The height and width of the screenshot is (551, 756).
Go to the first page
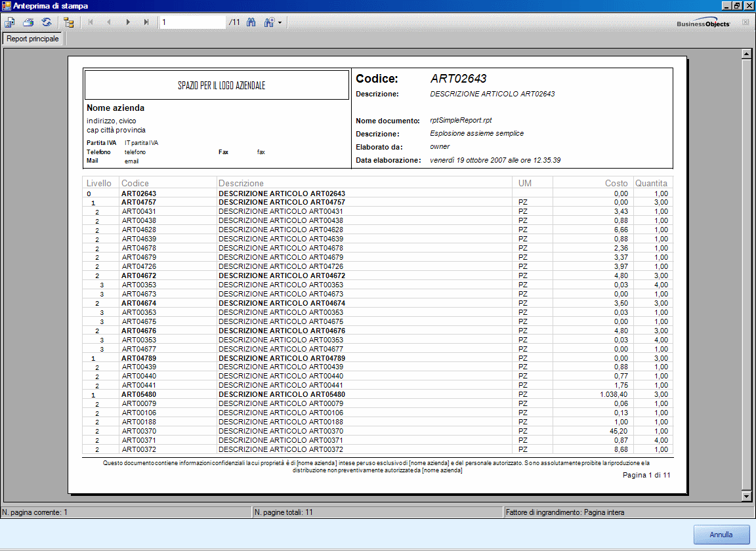91,22
